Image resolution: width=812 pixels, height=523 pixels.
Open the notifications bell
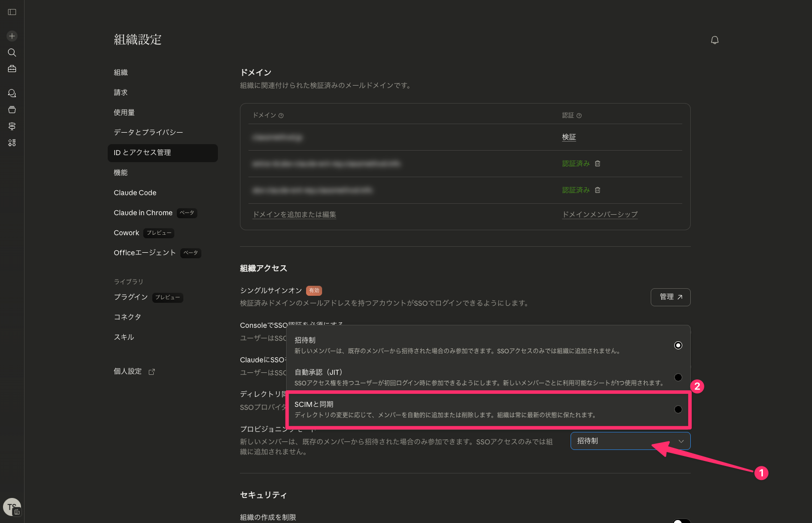pyautogui.click(x=715, y=40)
